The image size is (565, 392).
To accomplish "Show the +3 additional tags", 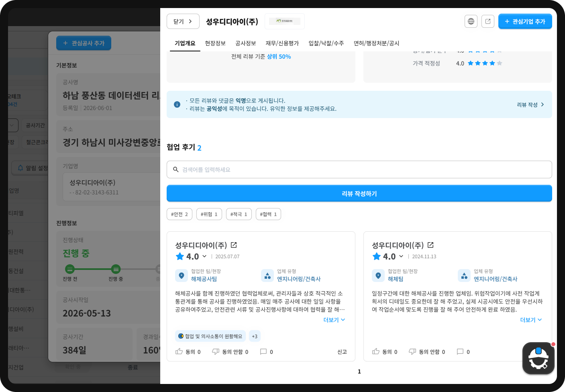I will [255, 336].
